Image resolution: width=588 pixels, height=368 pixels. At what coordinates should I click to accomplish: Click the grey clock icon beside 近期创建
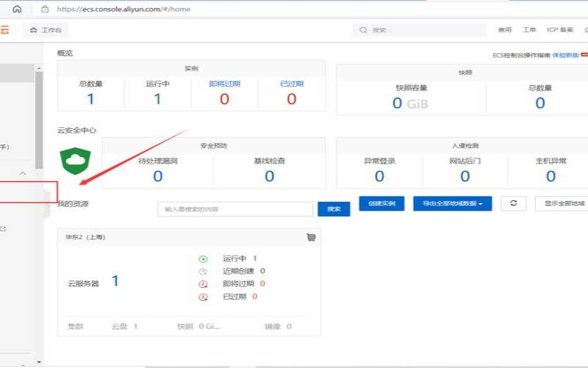(x=203, y=272)
